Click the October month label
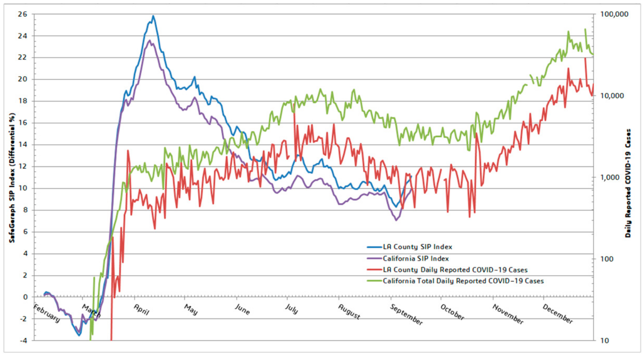 tap(452, 312)
